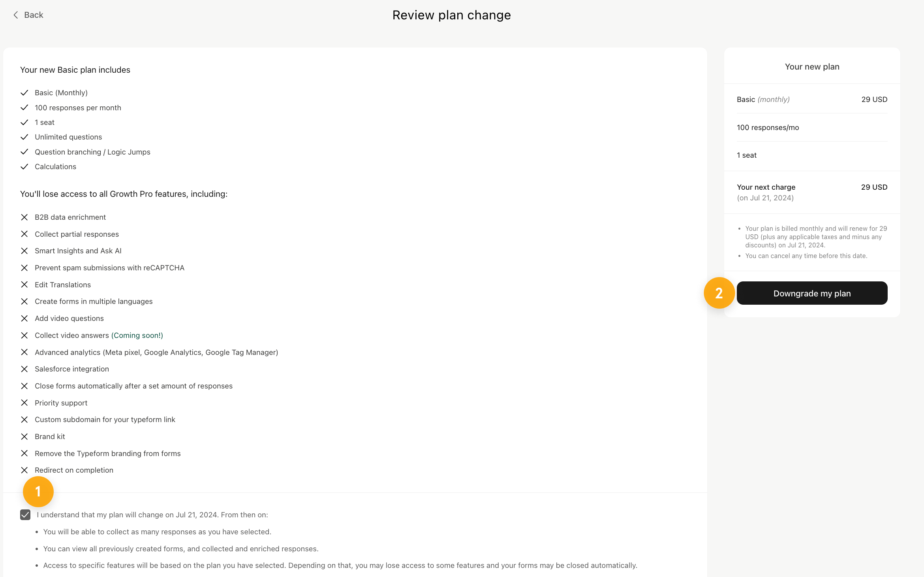Screen dimensions: 924x577
Task: Click the I understand plan change text
Action: coord(152,515)
